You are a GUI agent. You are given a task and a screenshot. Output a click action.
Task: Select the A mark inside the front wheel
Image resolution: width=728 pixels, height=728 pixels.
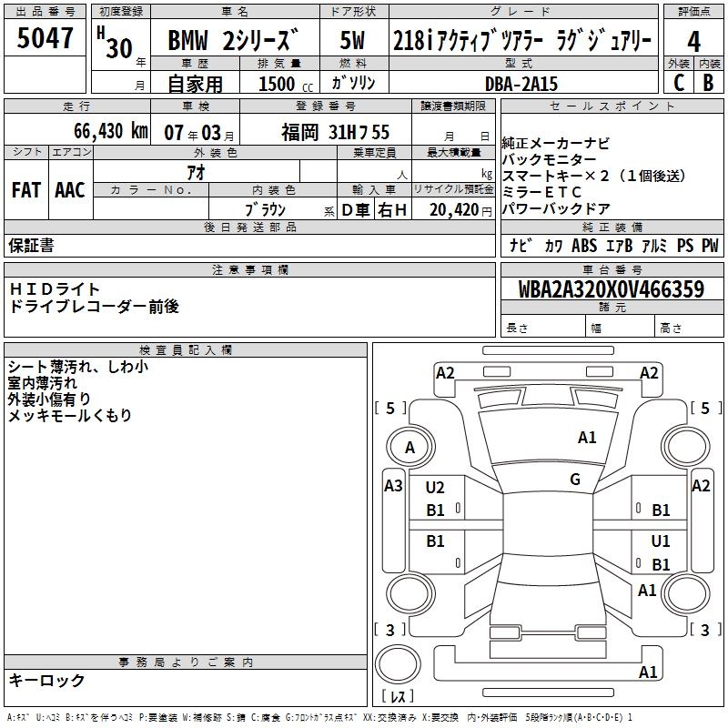pos(409,448)
